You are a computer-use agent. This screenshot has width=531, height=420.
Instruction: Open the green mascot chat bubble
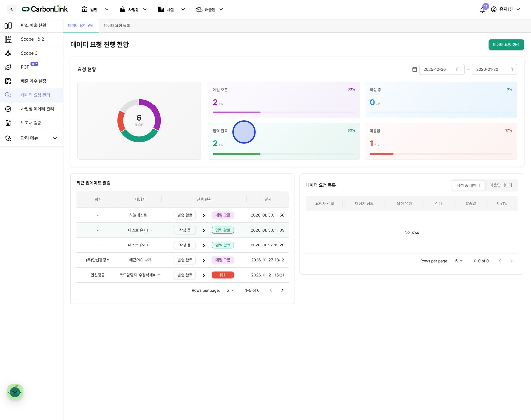click(15, 392)
